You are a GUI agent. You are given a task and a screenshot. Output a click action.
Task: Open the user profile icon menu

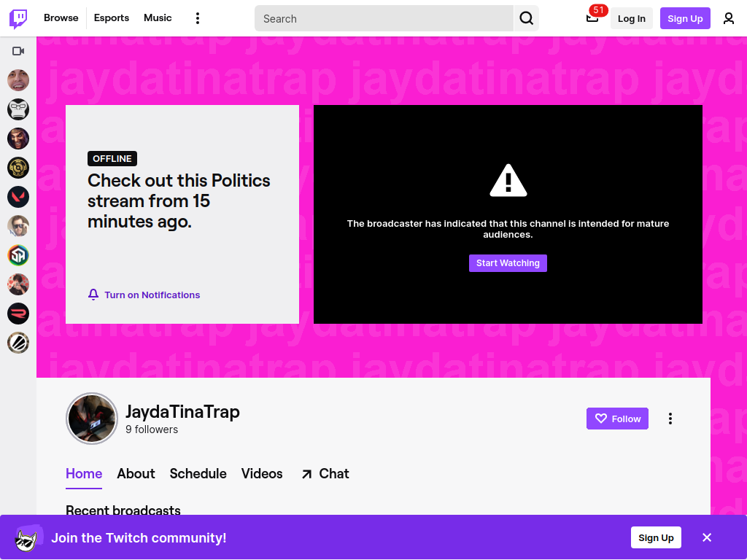729,18
